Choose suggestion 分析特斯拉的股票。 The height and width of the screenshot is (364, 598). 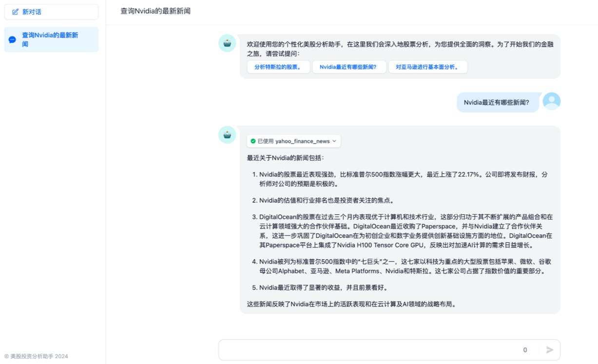[278, 67]
